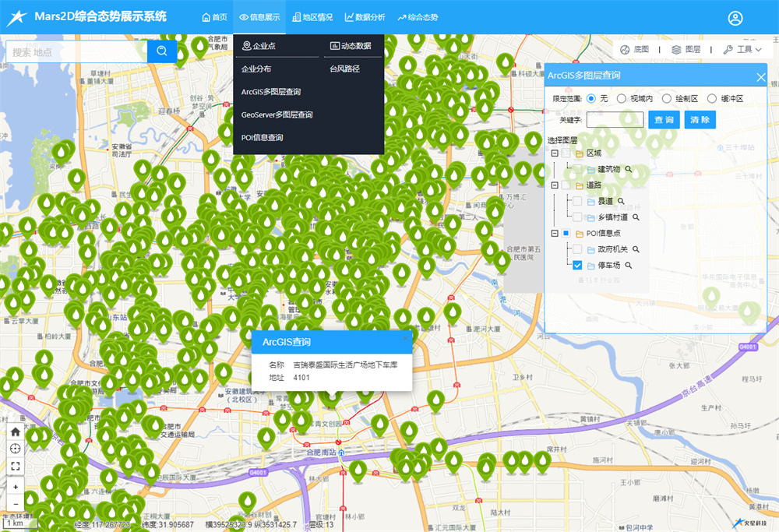Click the 道路 folder icon
779x532 pixels.
point(580,186)
